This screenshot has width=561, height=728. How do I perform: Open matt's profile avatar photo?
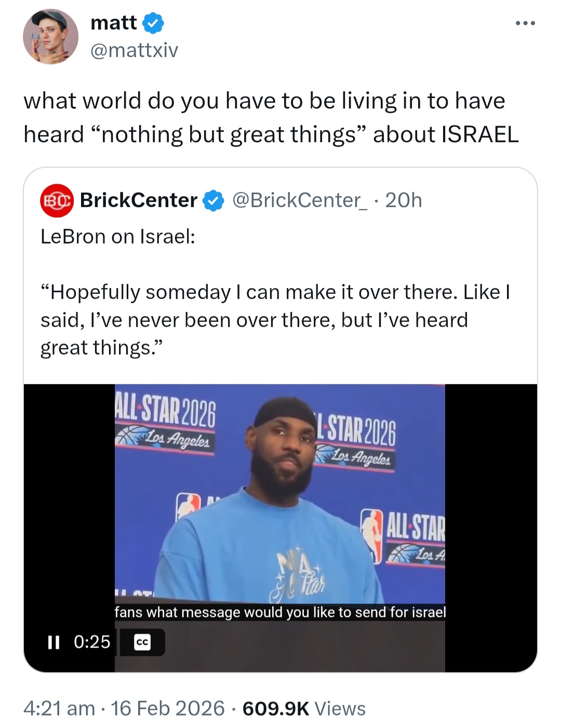coord(50,36)
